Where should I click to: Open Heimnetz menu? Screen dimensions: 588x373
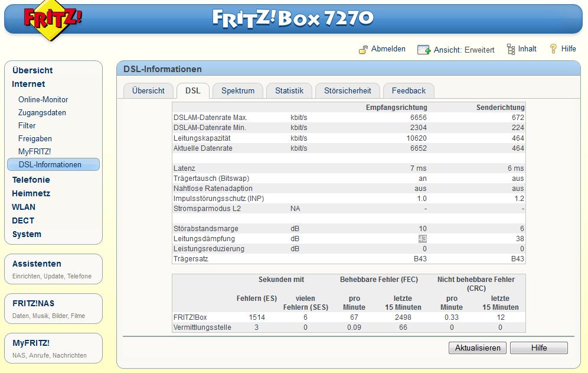(x=31, y=193)
